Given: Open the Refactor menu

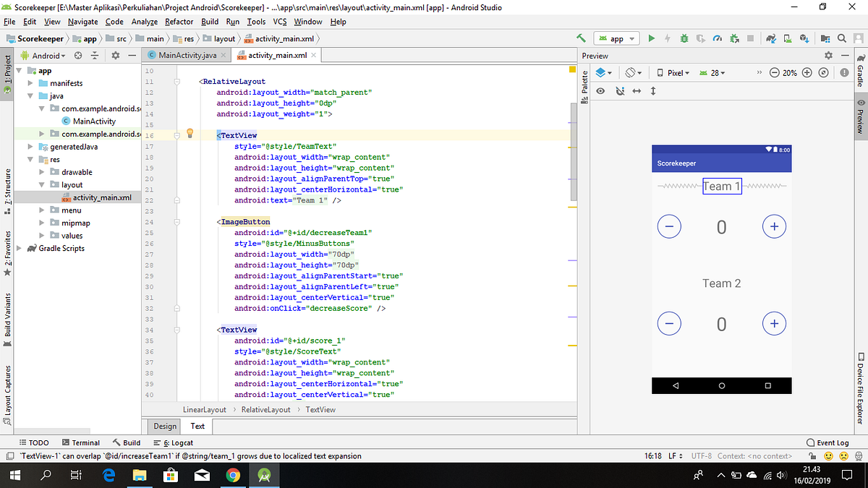Looking at the screenshot, I should [179, 22].
